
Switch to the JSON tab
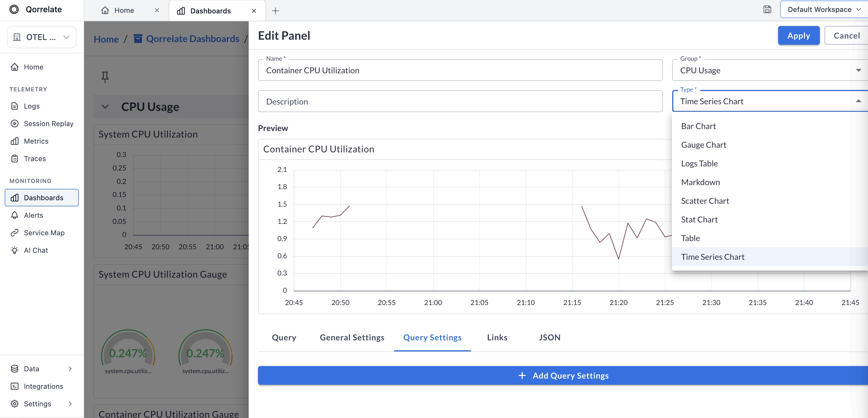click(x=549, y=337)
